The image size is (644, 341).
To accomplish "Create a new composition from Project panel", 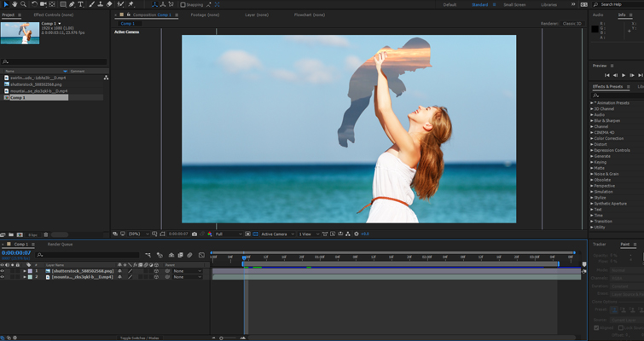I will pyautogui.click(x=20, y=234).
